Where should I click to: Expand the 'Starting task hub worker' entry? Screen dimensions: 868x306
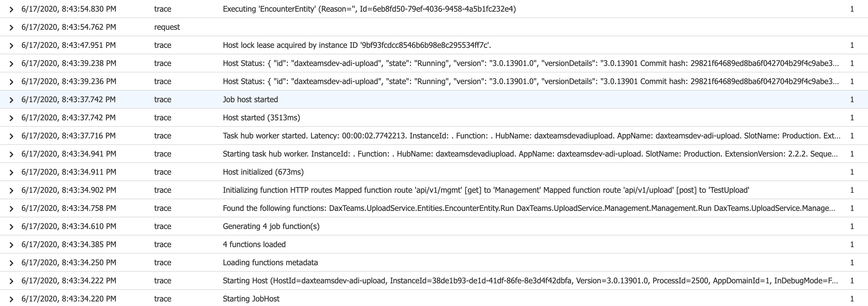click(x=12, y=154)
